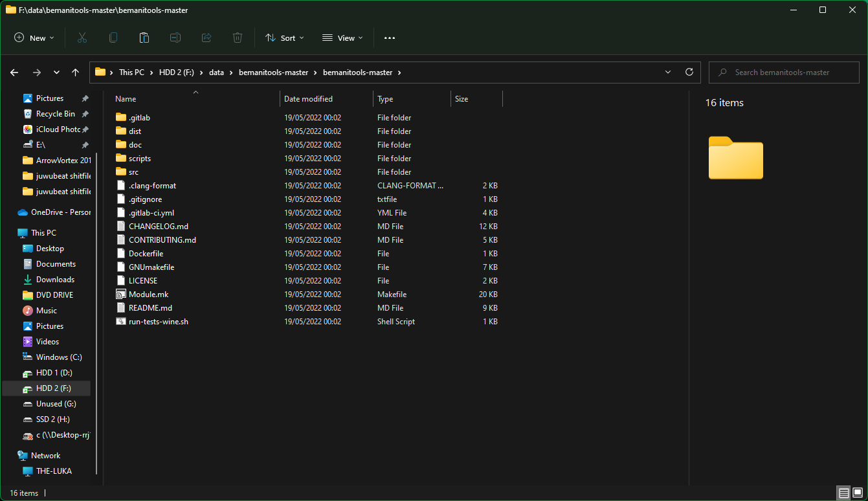
Task: Click the Back navigation arrow
Action: pyautogui.click(x=14, y=72)
